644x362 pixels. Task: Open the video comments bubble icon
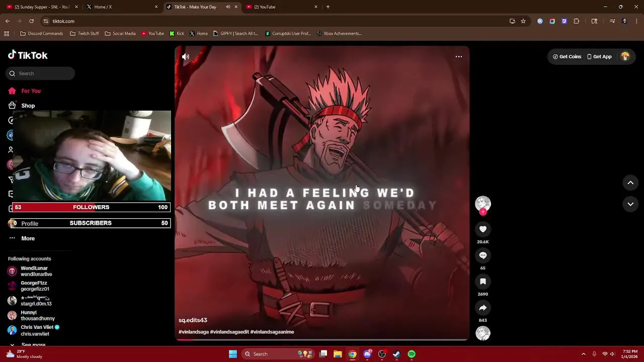pyautogui.click(x=483, y=255)
